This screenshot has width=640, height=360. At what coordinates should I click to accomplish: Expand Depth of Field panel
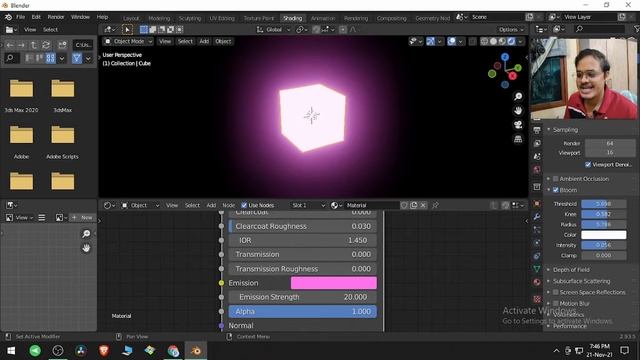(571, 270)
